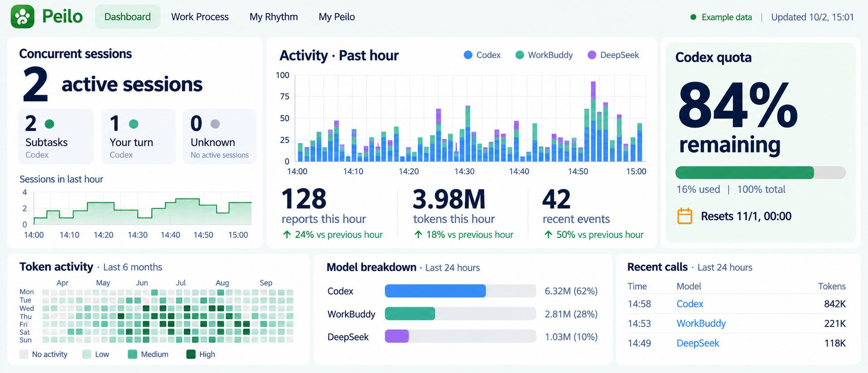Toggle the DeepSeek series in chart legend
The height and width of the screenshot is (373, 868).
pos(613,55)
